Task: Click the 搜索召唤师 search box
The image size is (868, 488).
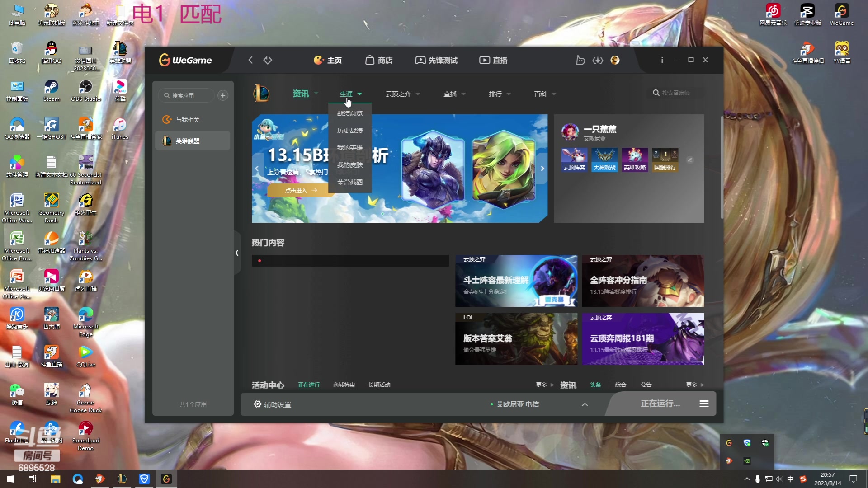Action: (676, 93)
